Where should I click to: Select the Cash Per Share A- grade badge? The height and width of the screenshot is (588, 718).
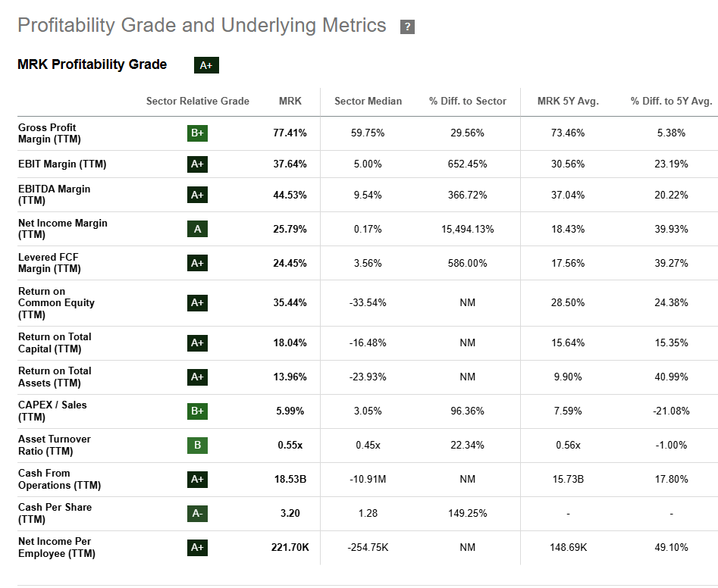[197, 513]
